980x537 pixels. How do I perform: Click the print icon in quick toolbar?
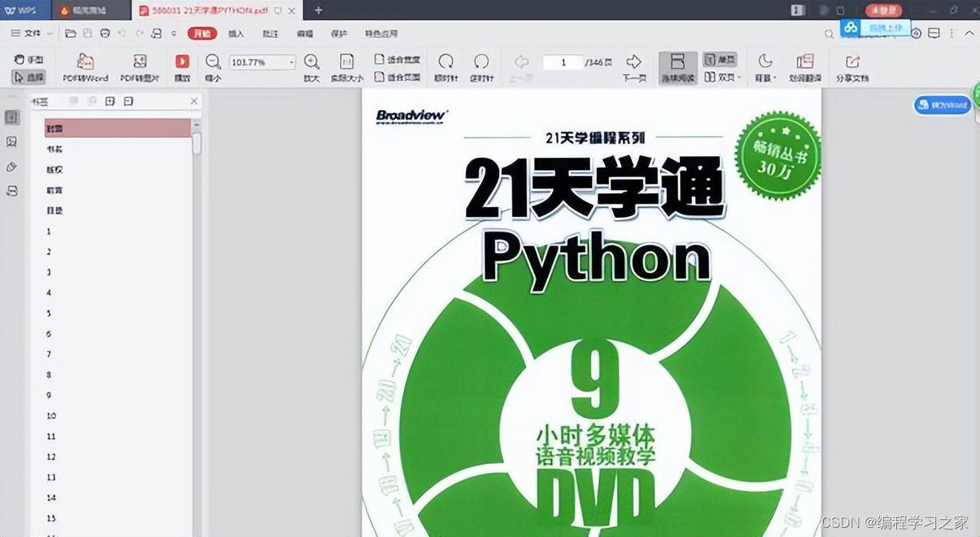click(105, 33)
